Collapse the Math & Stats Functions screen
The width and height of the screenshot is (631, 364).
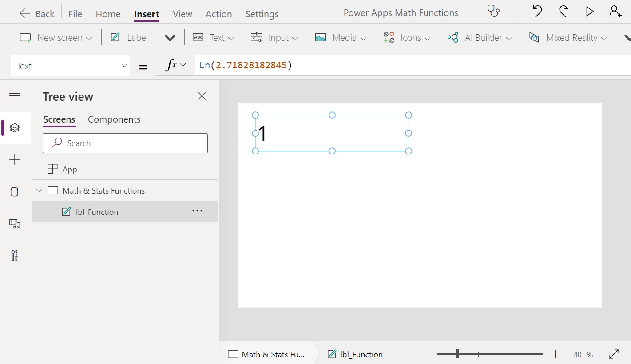(40, 190)
